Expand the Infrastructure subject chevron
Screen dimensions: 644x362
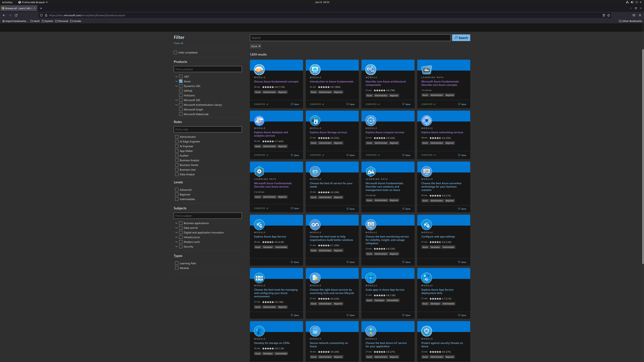[x=176, y=237]
